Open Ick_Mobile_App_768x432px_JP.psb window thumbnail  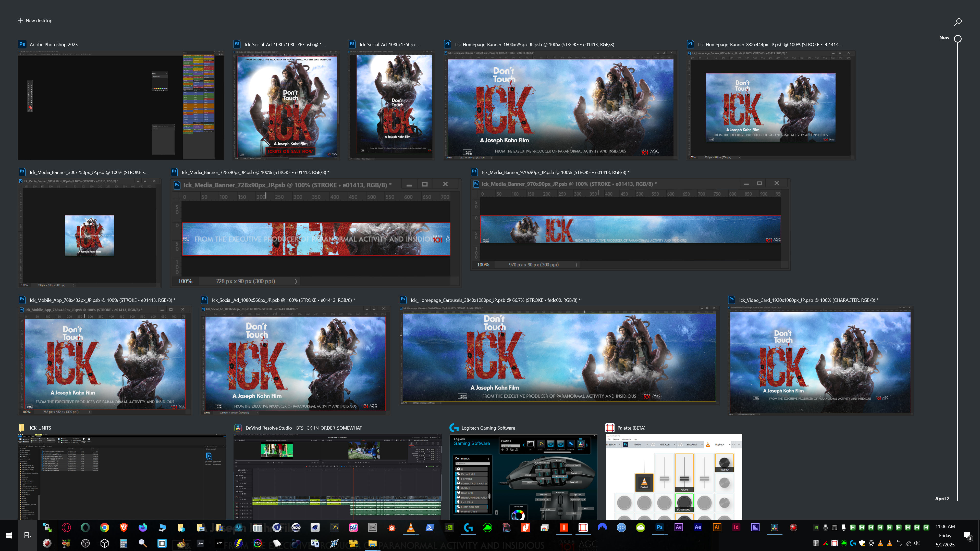pyautogui.click(x=105, y=360)
